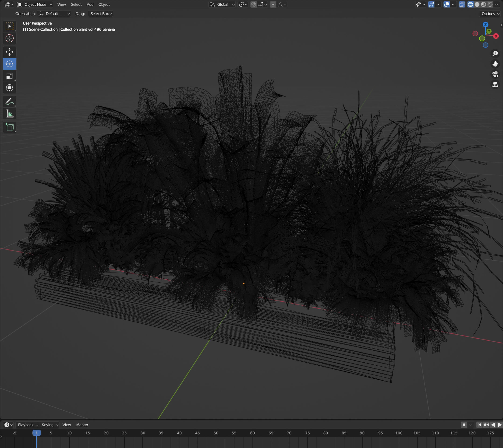Choose the Annotate pencil tool

point(10,101)
